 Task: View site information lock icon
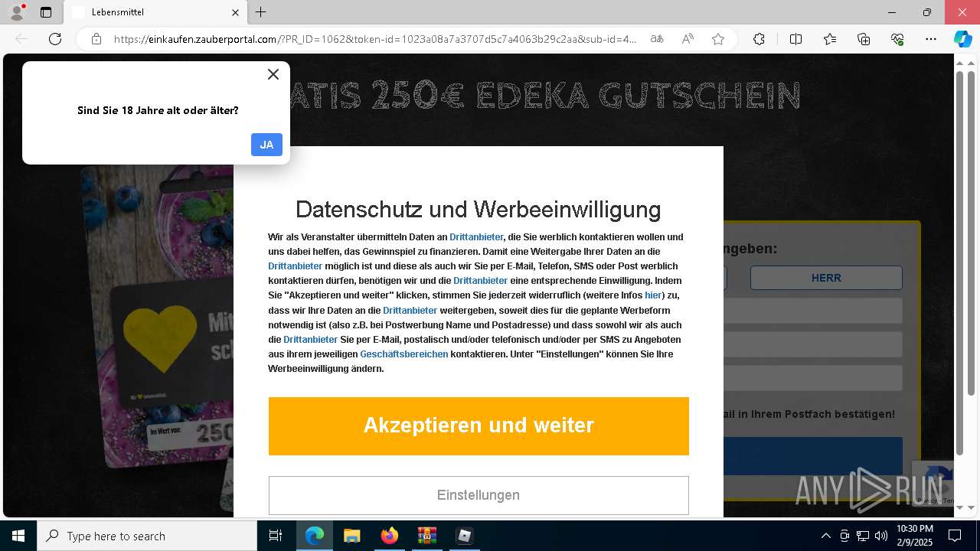tap(96, 39)
